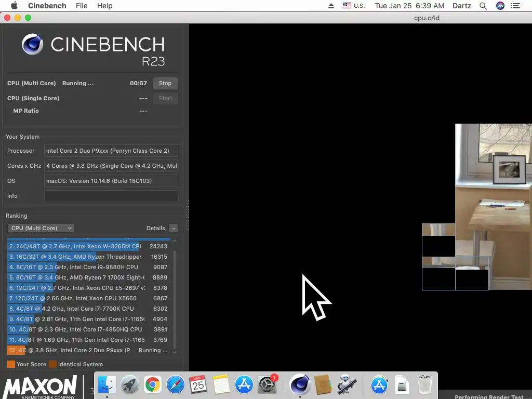Open the Help menu

104,6
